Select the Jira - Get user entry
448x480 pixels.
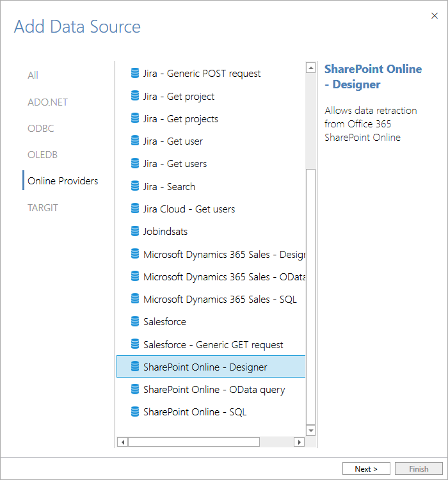[211, 141]
